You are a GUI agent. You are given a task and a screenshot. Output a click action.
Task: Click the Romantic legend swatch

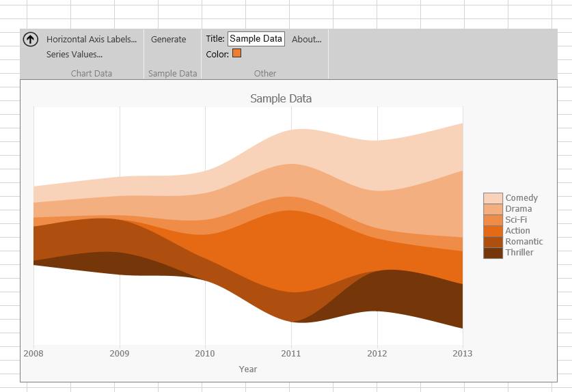(x=493, y=242)
